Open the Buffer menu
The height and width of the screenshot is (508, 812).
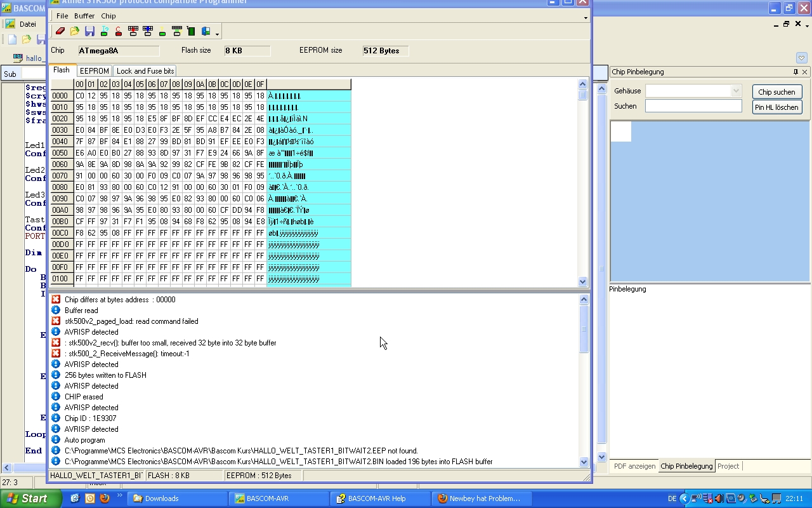[84, 16]
